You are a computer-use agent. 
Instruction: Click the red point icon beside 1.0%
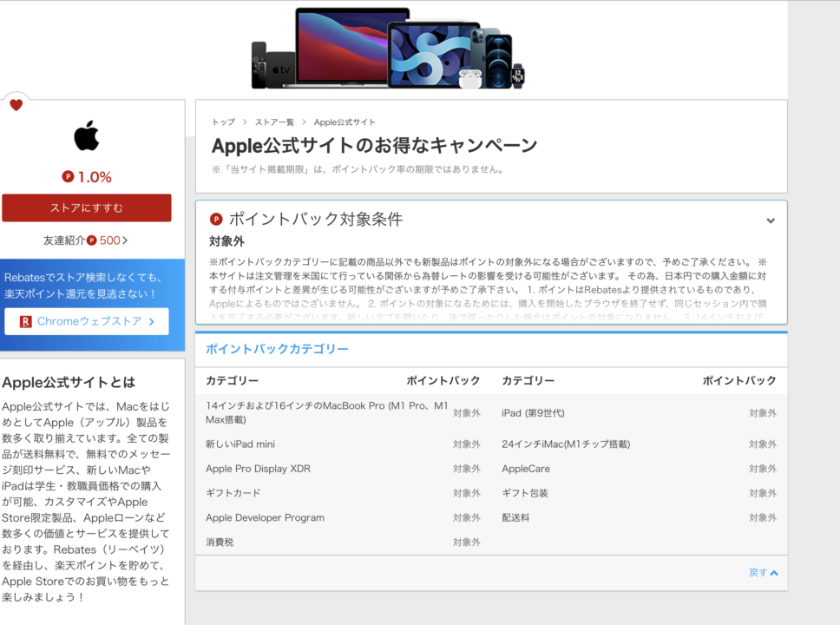click(x=68, y=176)
